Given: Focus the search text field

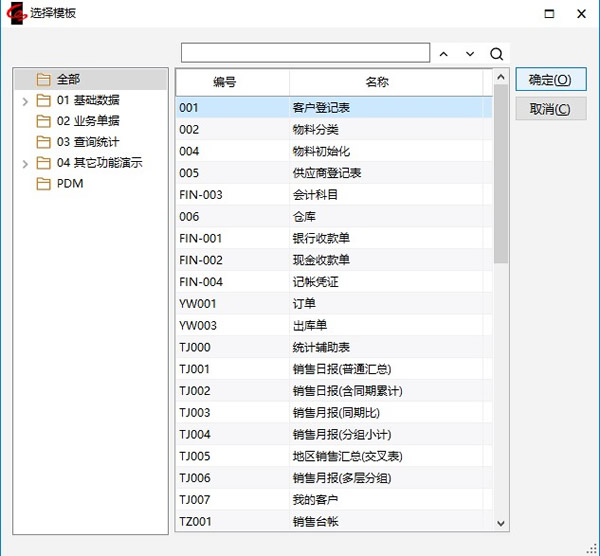Looking at the screenshot, I should click(x=305, y=53).
